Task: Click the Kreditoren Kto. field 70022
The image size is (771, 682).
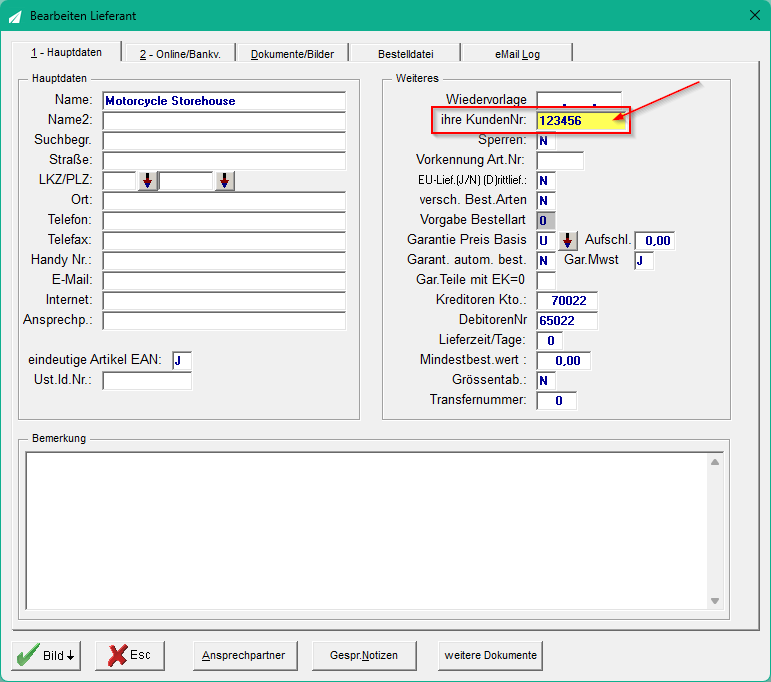Action: [567, 301]
